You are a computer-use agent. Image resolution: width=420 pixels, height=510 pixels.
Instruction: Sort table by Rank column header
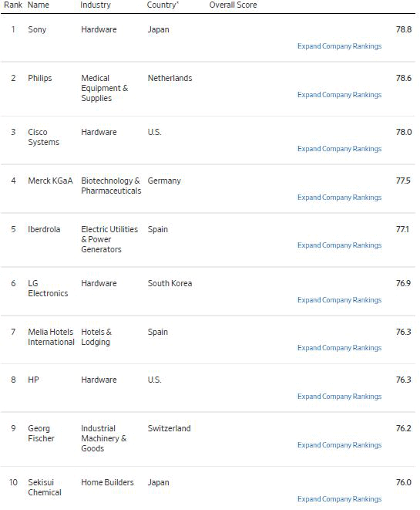(x=13, y=5)
